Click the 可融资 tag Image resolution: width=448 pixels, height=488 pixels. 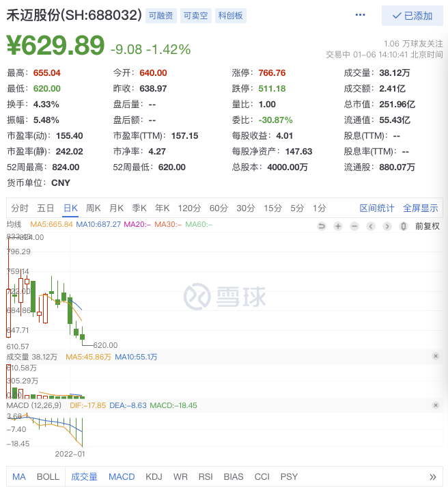point(161,16)
